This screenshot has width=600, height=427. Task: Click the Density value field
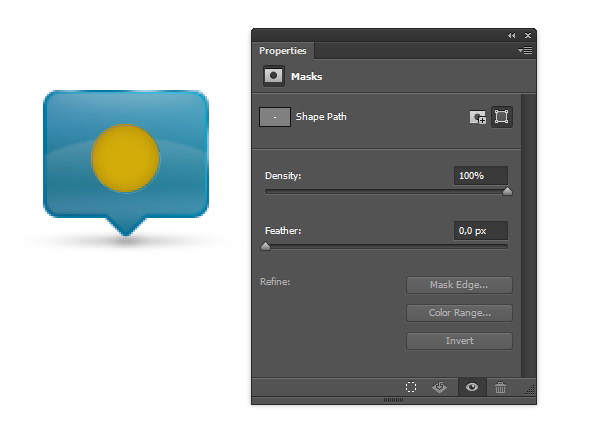[481, 176]
